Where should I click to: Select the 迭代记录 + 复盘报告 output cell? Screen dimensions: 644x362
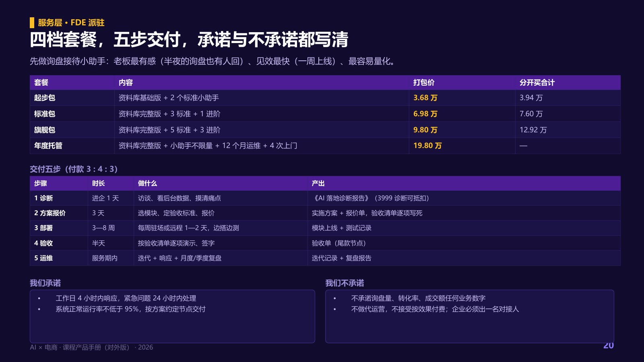[x=464, y=258]
